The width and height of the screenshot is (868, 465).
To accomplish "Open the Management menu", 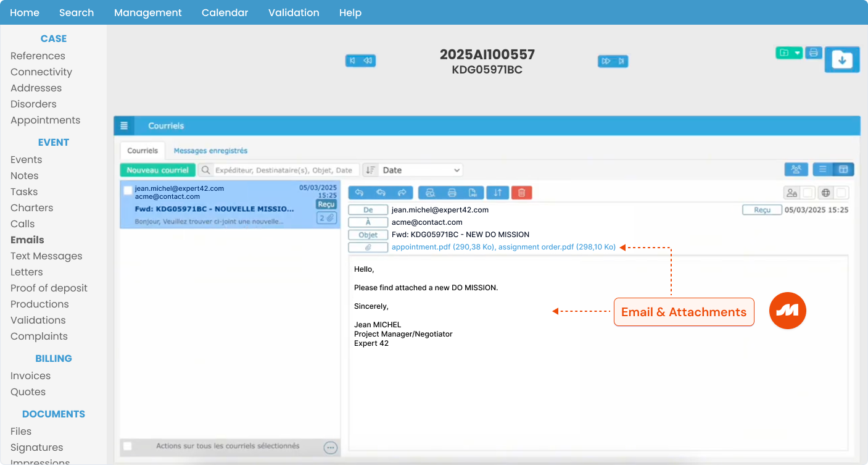I will (x=148, y=12).
